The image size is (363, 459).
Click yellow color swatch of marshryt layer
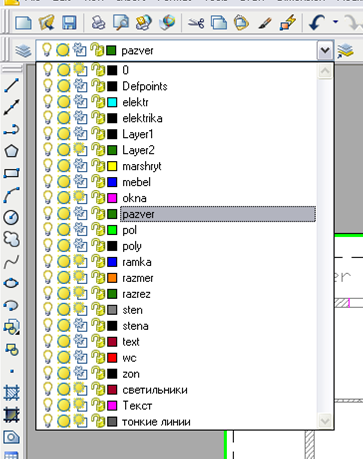[112, 166]
